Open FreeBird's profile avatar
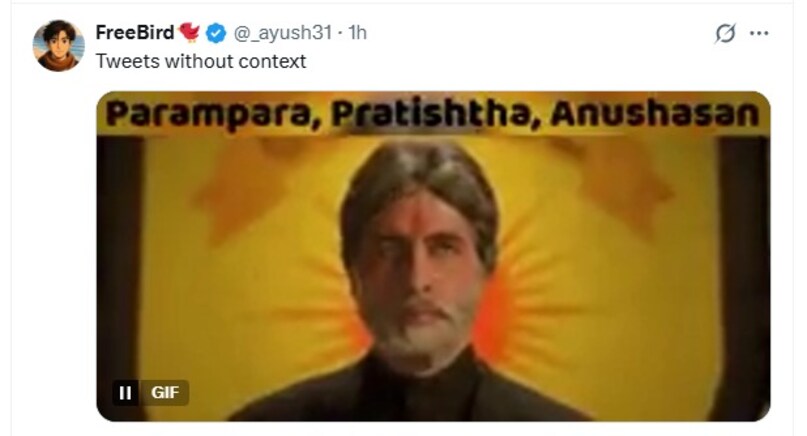 pos(58,45)
